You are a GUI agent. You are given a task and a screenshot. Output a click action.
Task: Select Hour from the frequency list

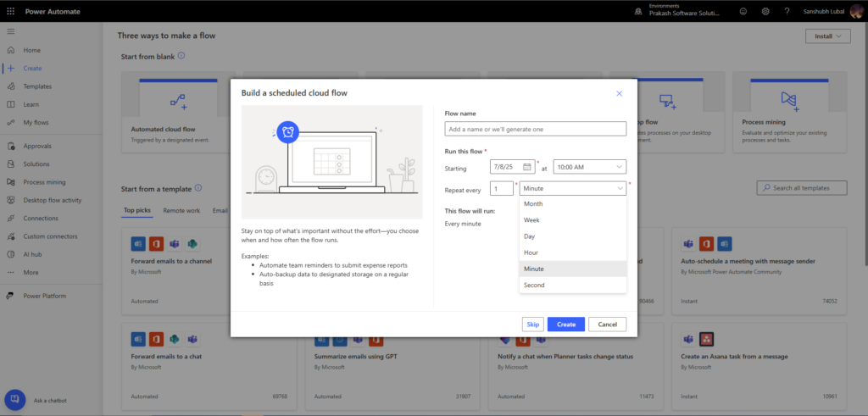573,252
